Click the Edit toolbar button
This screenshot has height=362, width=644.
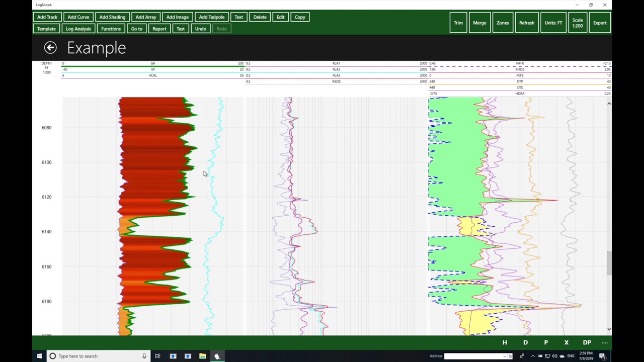tap(280, 17)
